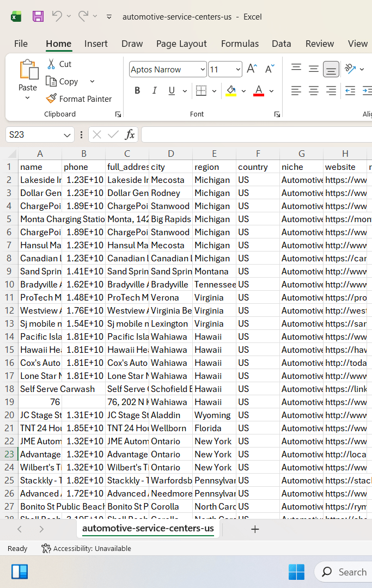Apply red Font Color
Image resolution: width=372 pixels, height=588 pixels.
point(259,90)
